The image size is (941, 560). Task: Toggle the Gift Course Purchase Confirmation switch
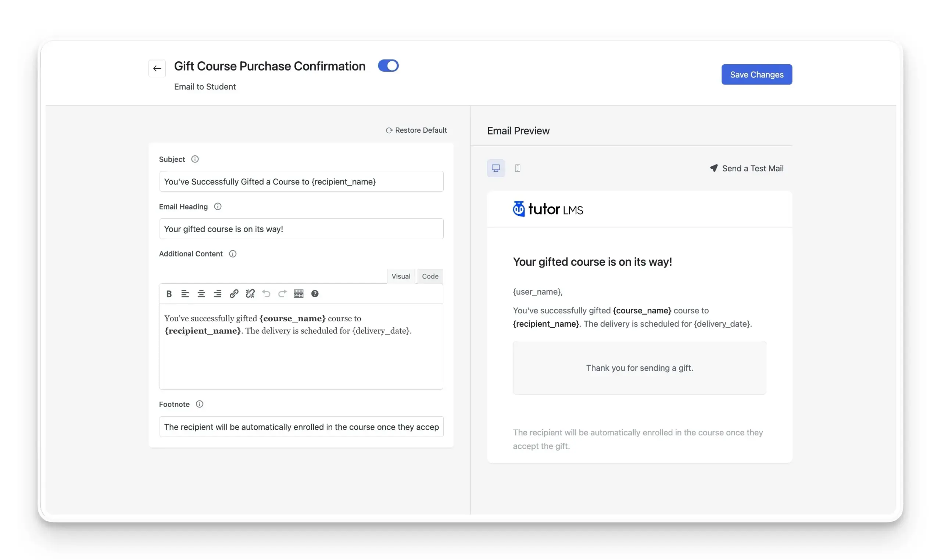point(388,66)
